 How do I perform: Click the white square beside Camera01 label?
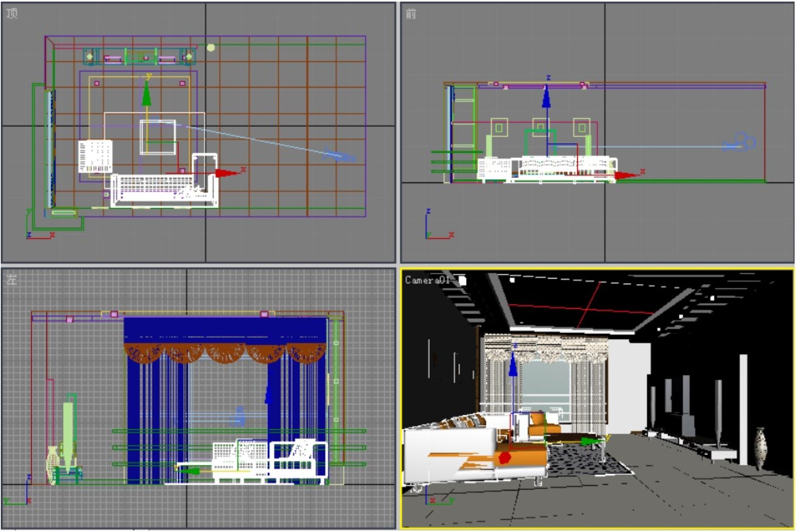pyautogui.click(x=462, y=281)
